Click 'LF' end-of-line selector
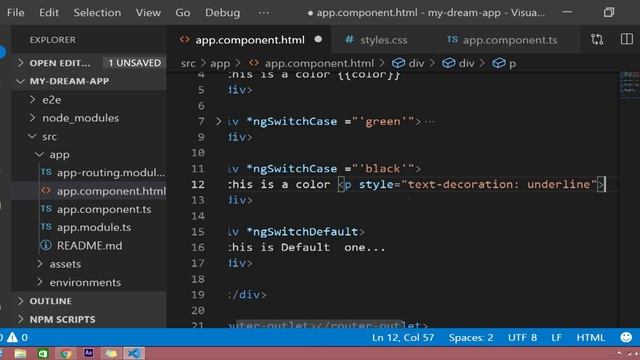This screenshot has width=640, height=360. click(556, 338)
